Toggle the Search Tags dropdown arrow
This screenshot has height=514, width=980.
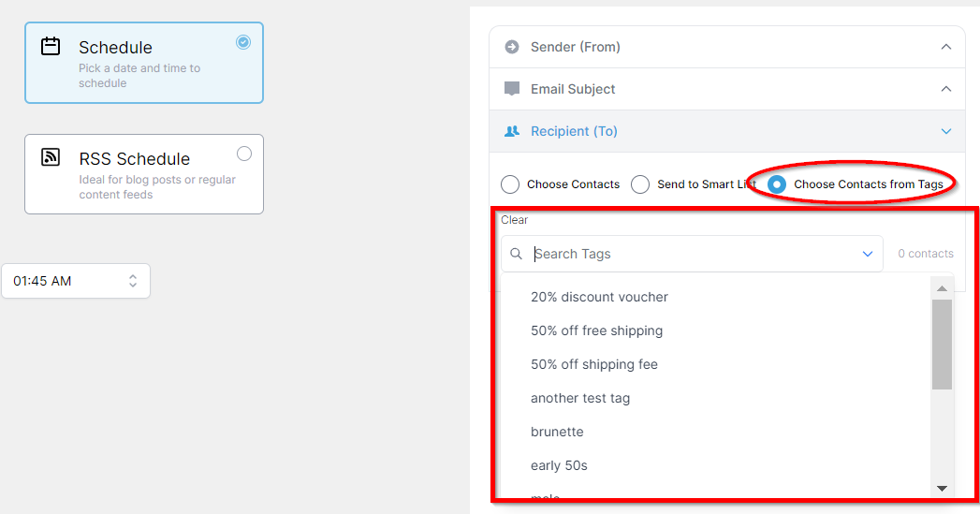pyautogui.click(x=867, y=254)
